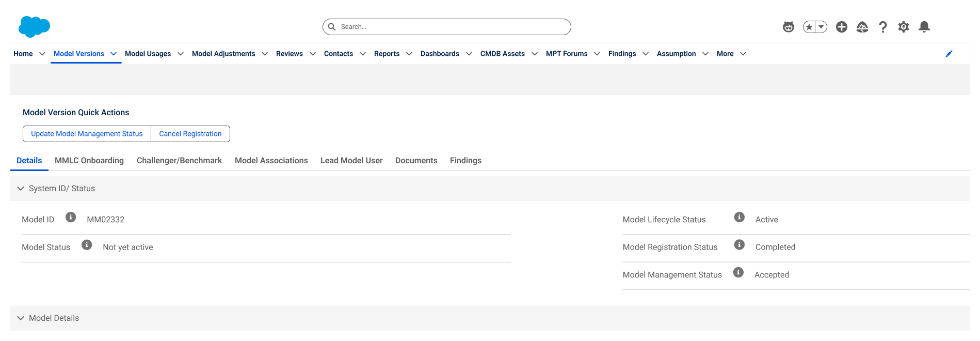Viewport: 980px width, 341px height.
Task: Open the Reports nav tab
Action: [x=387, y=54]
